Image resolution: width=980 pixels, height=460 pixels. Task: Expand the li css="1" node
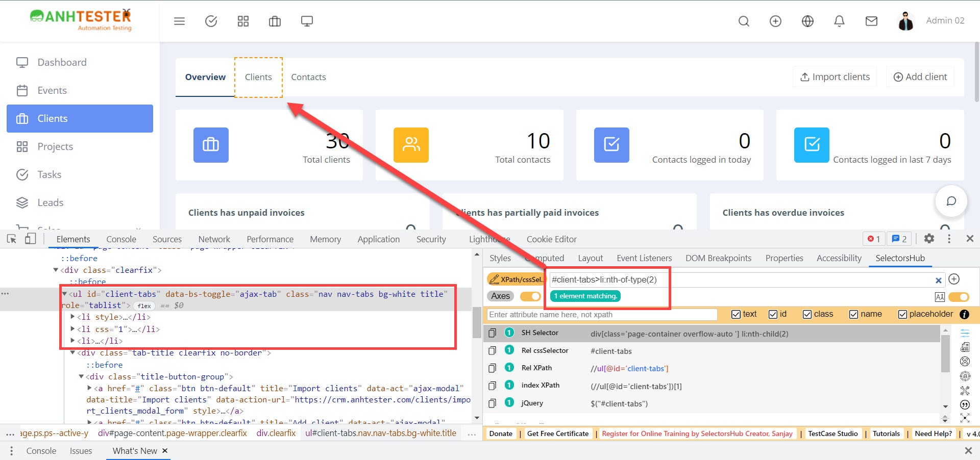coord(73,329)
